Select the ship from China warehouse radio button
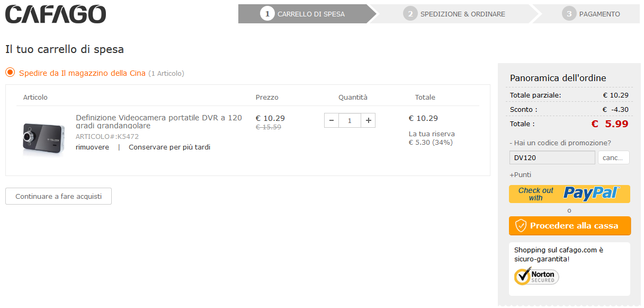This screenshot has height=308, width=644. pyautogui.click(x=10, y=73)
